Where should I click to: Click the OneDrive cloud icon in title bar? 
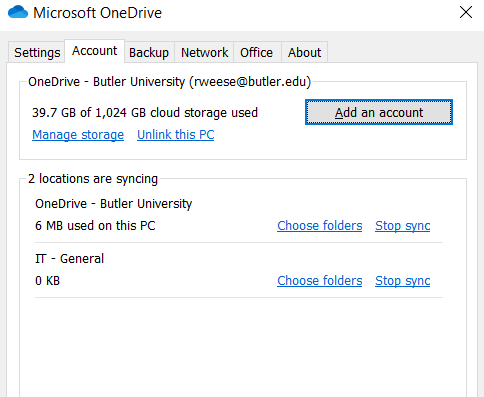coord(18,12)
